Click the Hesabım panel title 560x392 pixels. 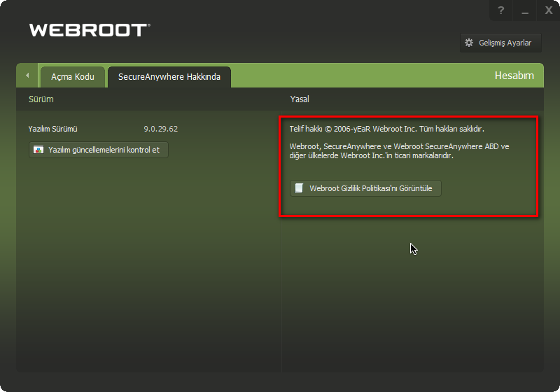click(x=514, y=76)
